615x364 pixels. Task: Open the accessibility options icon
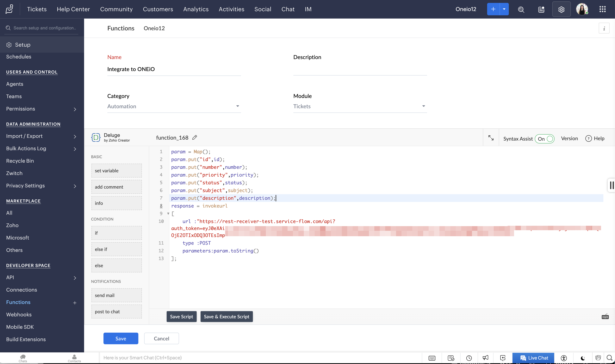click(564, 358)
